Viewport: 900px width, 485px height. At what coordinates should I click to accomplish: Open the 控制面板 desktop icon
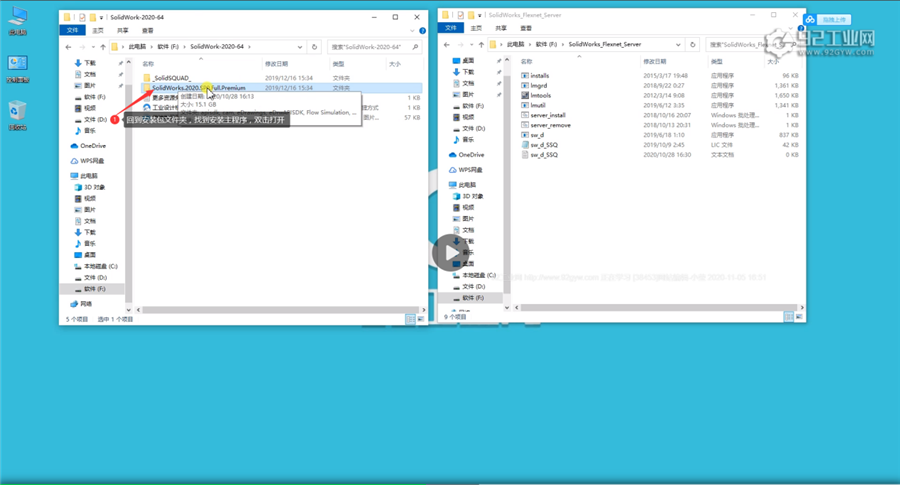[18, 69]
